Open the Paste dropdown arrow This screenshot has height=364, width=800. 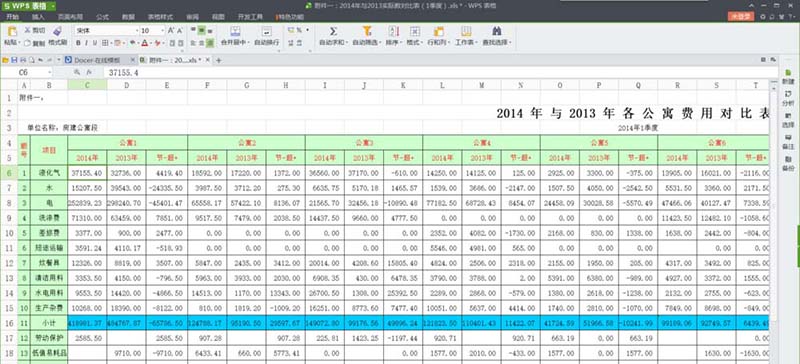click(18, 43)
